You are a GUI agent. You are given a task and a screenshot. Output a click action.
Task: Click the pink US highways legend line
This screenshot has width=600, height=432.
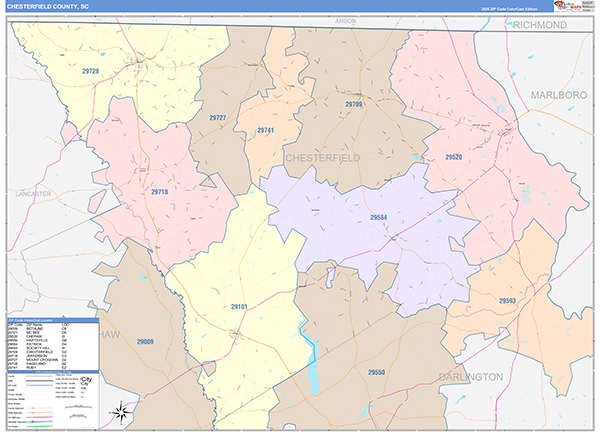(39, 417)
